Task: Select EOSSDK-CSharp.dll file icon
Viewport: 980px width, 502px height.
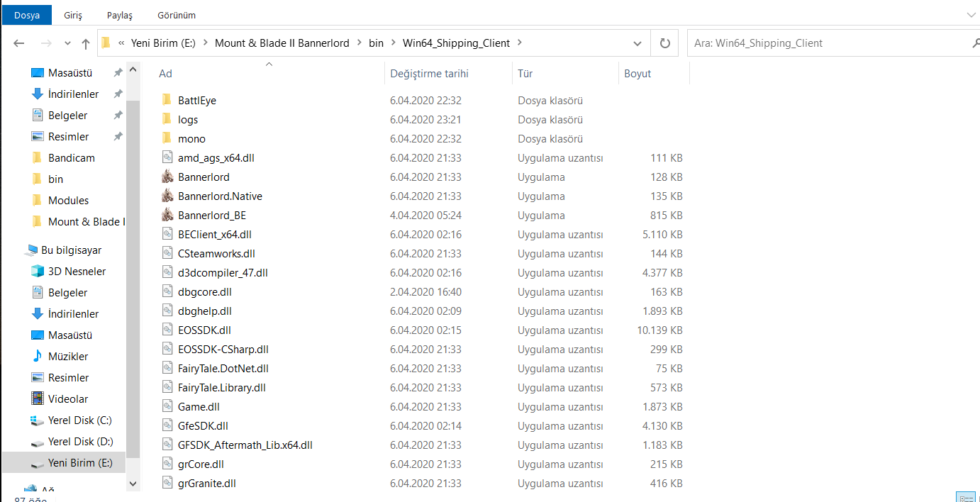Action: click(167, 350)
